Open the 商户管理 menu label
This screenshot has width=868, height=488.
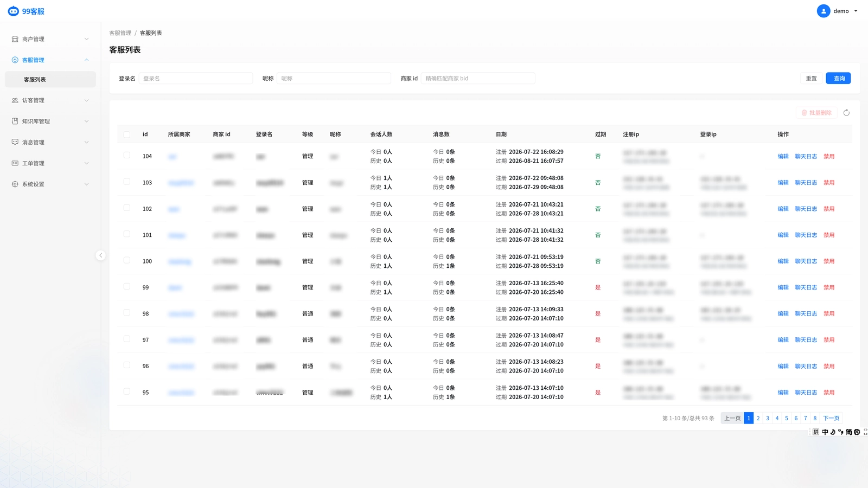point(33,39)
